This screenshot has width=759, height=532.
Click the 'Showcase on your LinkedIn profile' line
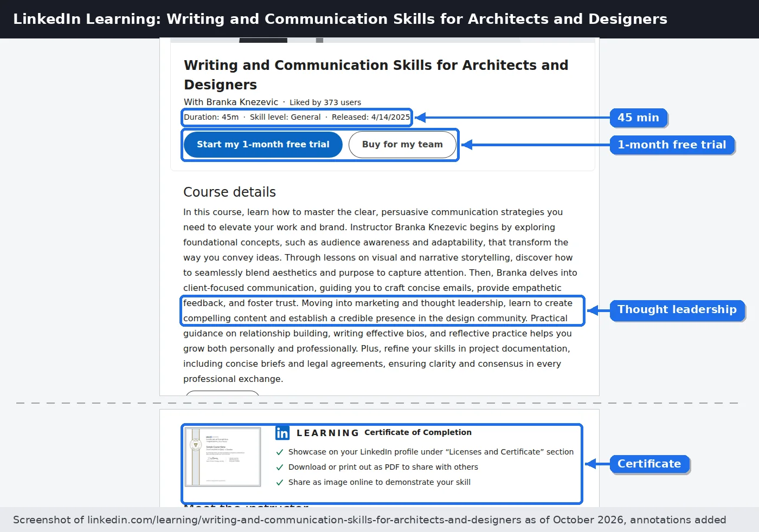point(431,452)
